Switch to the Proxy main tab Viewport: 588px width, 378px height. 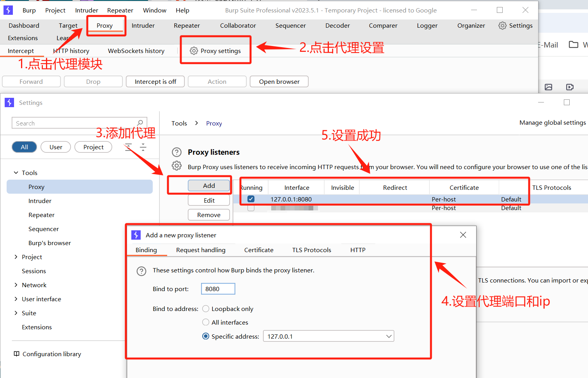click(x=104, y=25)
